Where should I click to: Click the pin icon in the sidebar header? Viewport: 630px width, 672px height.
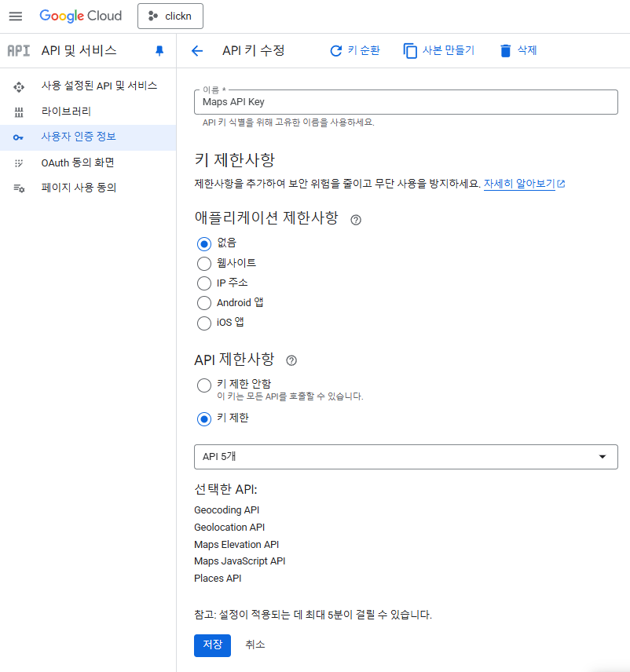(159, 50)
